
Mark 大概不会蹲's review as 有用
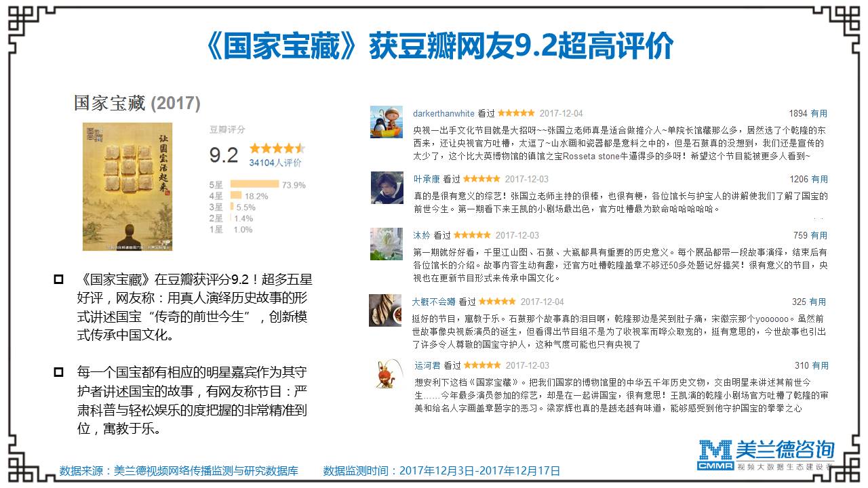[x=818, y=302]
